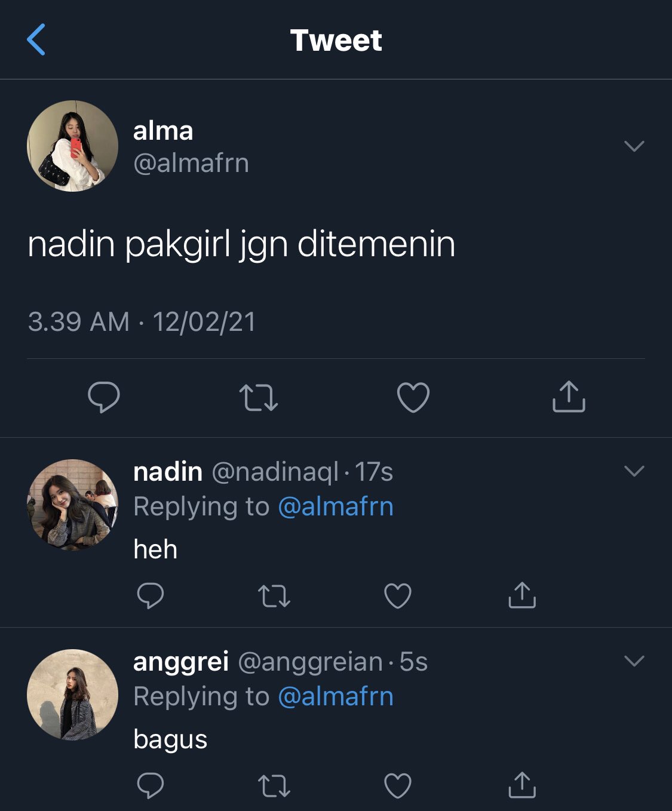
Task: Open options chevron on anggrei's reply
Action: click(634, 661)
